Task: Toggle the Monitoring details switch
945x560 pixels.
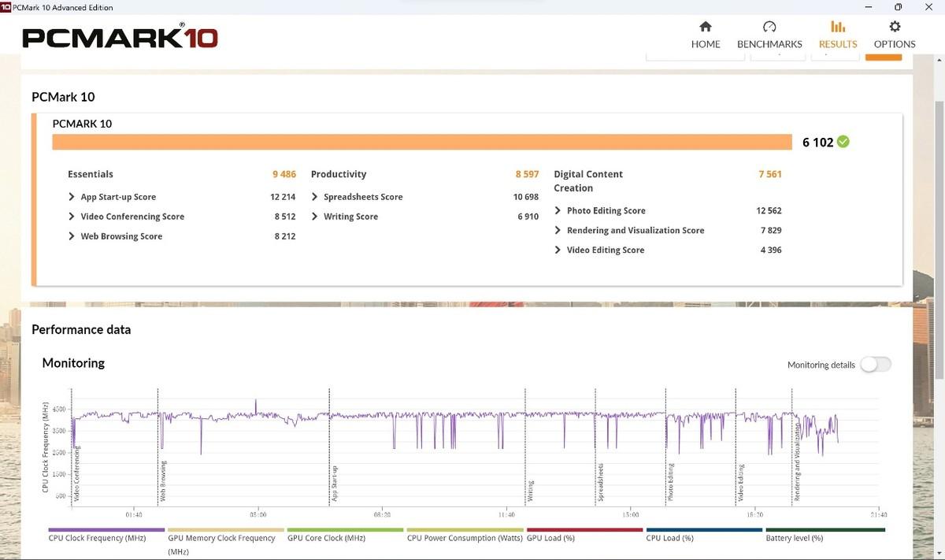Action: (x=876, y=365)
